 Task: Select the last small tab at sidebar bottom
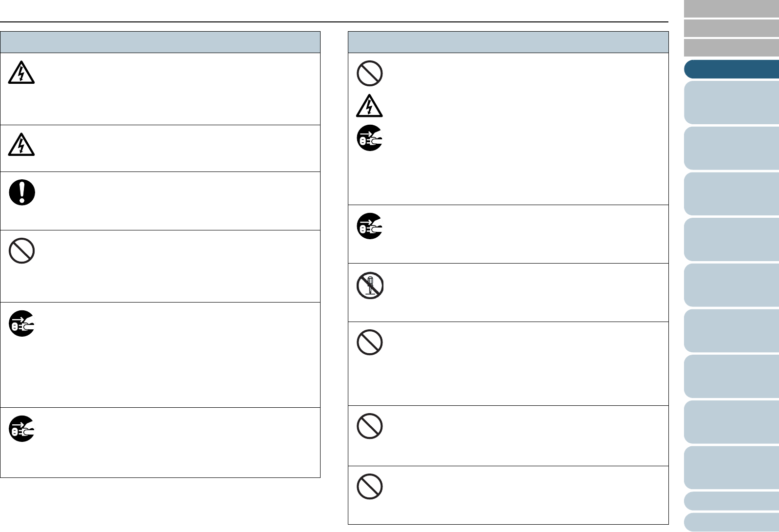click(731, 522)
